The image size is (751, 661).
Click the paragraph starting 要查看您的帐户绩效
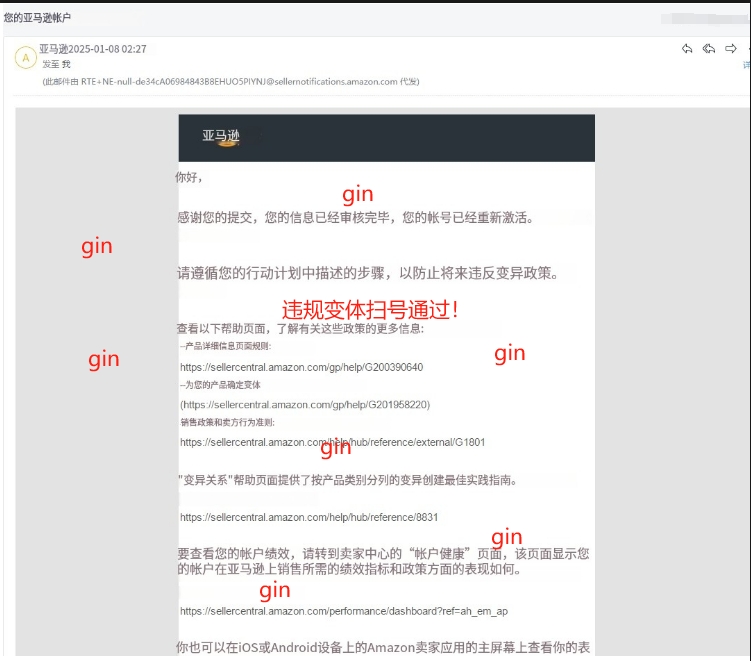pos(383,561)
